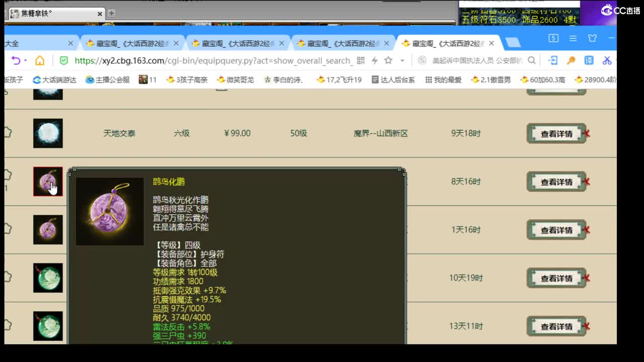Click the lightning speed mode icon
This screenshot has height=362, width=644.
(374, 60)
